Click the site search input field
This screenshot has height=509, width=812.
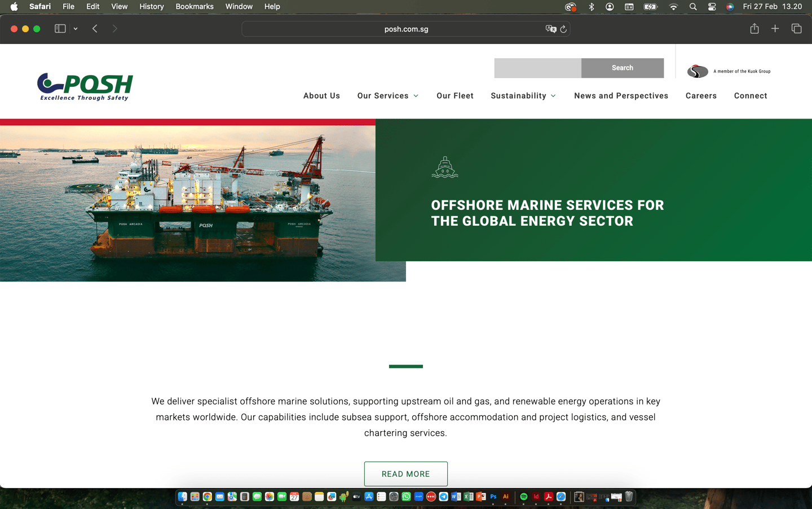click(x=537, y=68)
